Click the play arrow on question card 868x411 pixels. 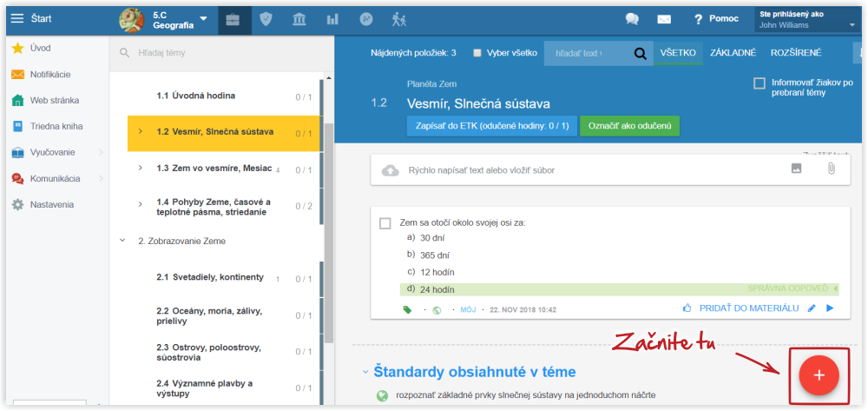830,308
